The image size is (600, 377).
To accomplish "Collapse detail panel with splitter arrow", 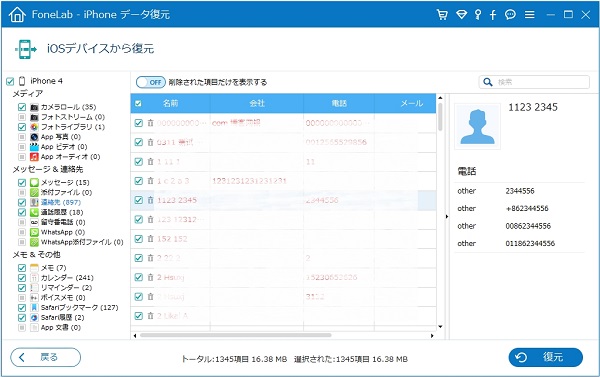I will click(x=447, y=217).
